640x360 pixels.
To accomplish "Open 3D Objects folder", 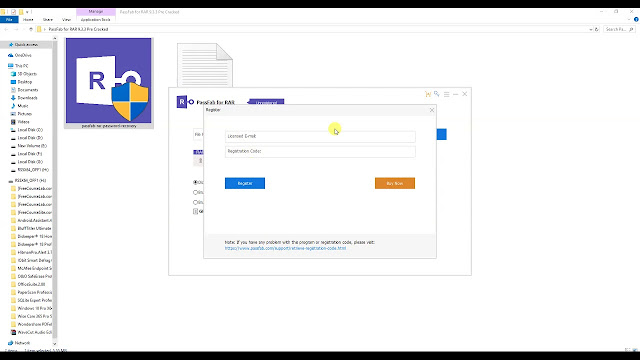I will pos(27,74).
